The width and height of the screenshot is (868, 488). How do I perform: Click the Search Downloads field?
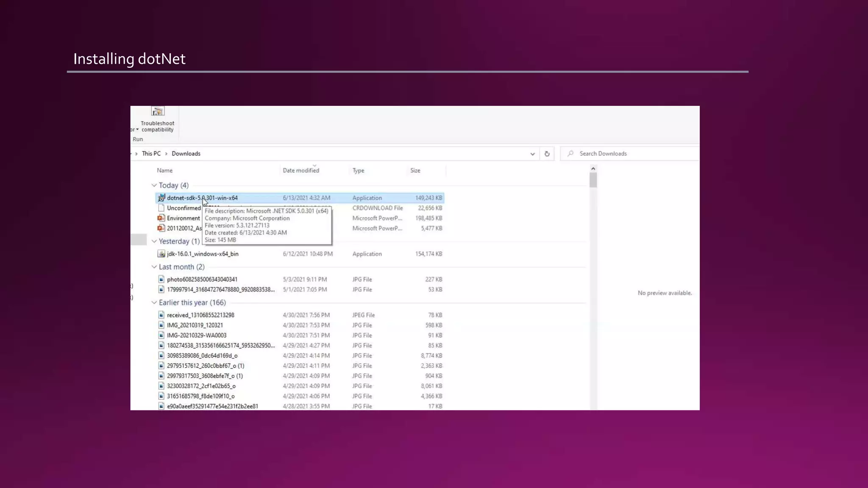click(630, 154)
